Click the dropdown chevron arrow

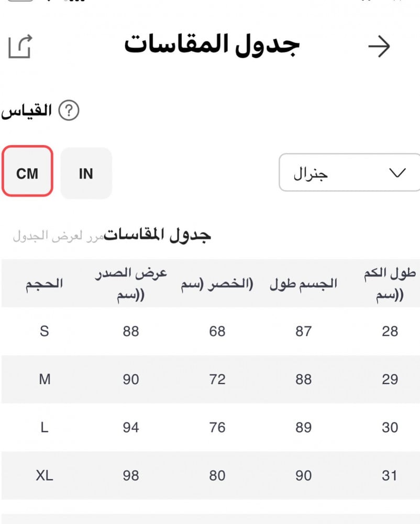398,172
